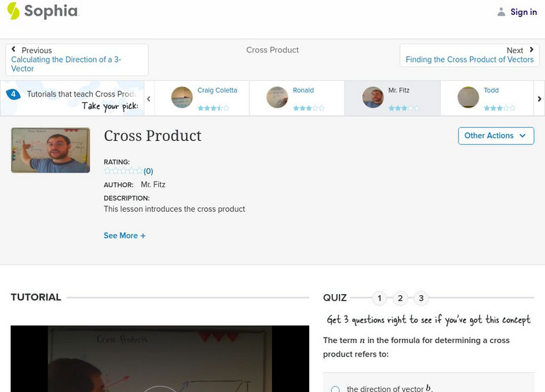Viewport: 545px width, 392px height.
Task: Click the left arrow to scroll tutors
Action: pos(149,98)
